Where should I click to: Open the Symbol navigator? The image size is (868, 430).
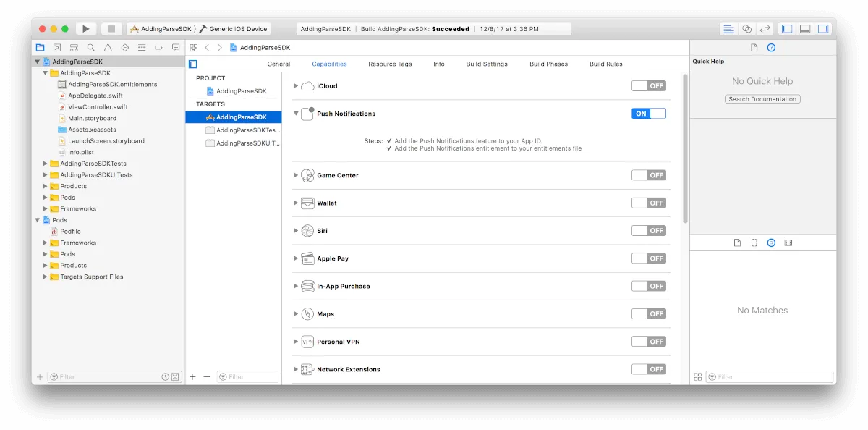[x=74, y=47]
